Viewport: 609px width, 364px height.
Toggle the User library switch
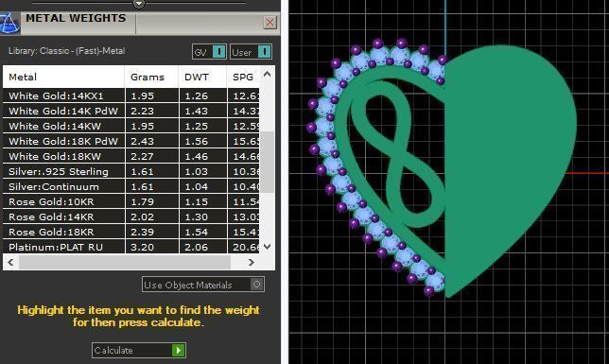pos(251,52)
